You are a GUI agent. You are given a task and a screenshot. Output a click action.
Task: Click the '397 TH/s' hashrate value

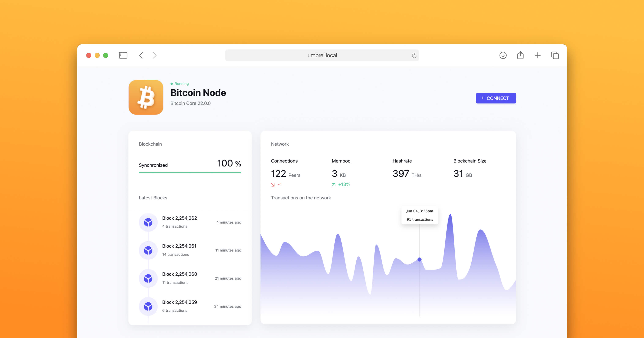407,174
